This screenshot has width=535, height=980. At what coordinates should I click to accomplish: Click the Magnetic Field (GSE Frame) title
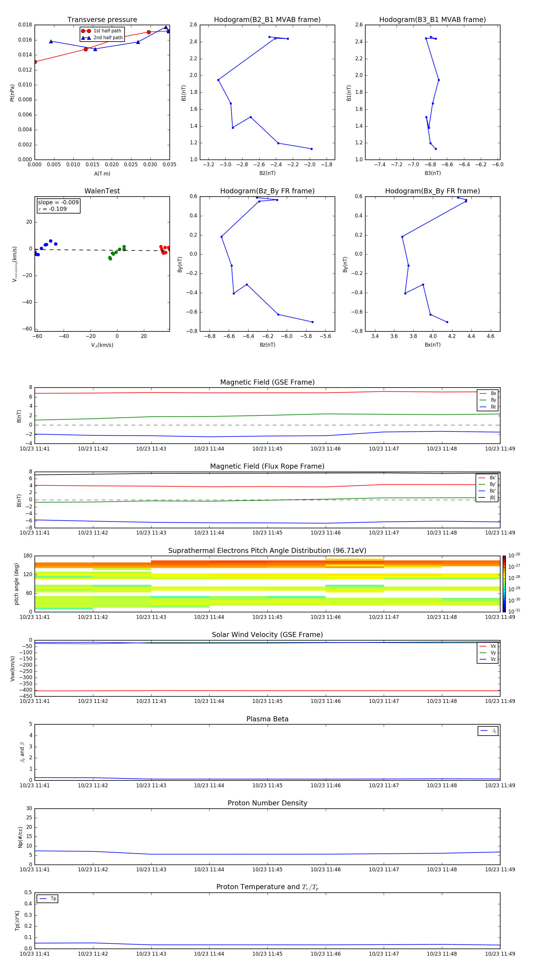[x=267, y=382]
